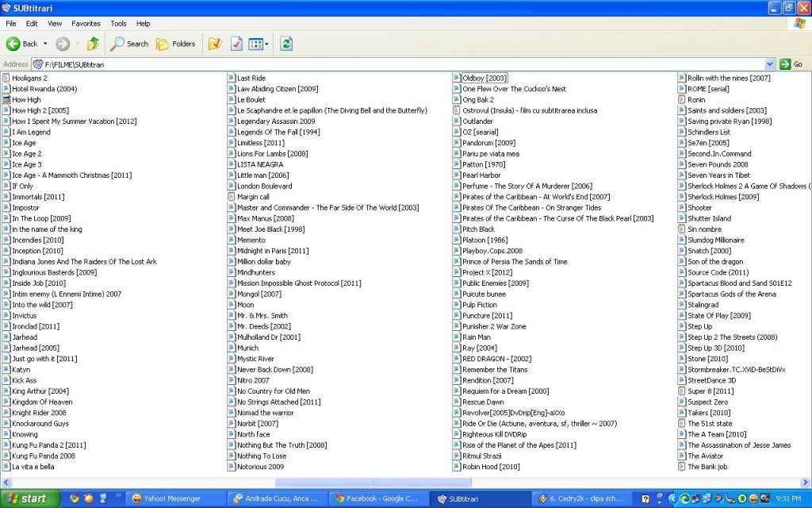Screen dimensions: 812x508
Task: Click the document with red checkmark icon
Action: (236, 44)
